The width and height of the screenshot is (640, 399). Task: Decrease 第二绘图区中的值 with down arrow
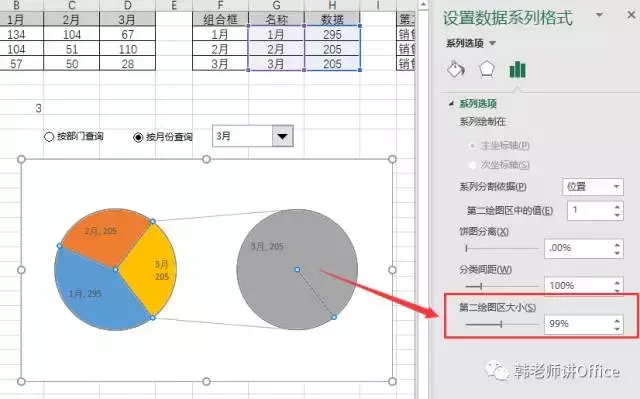point(617,215)
